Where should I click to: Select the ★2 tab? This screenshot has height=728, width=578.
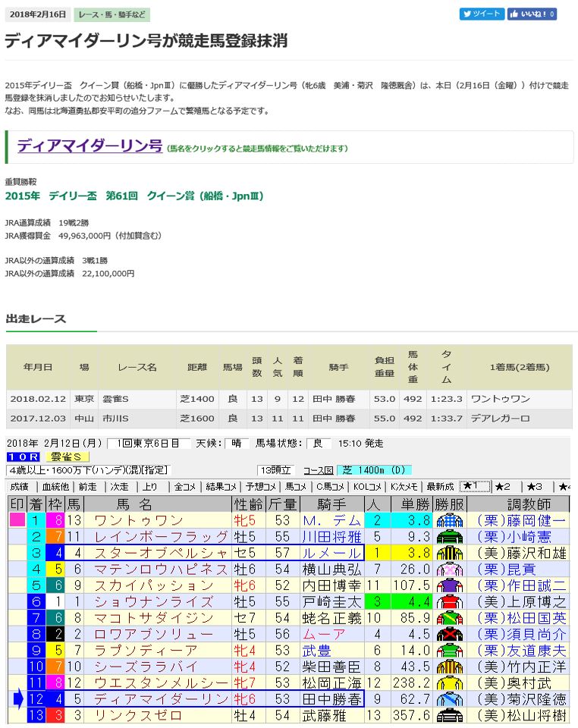pos(502,486)
